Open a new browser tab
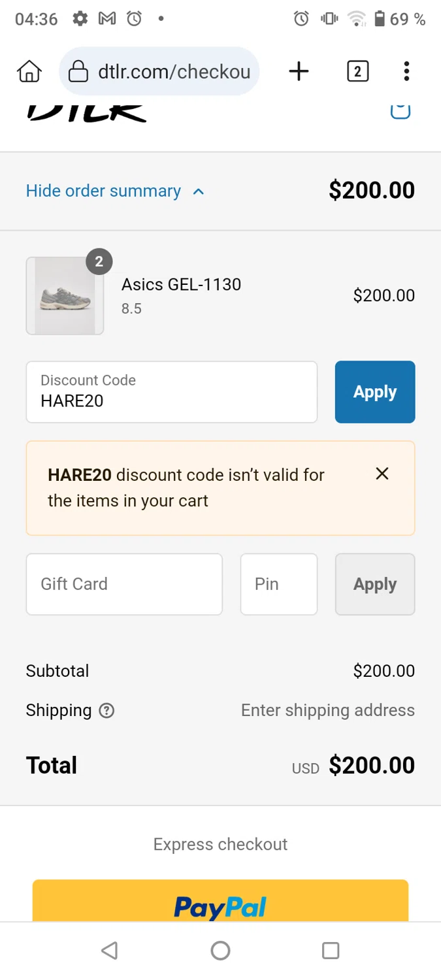The image size is (441, 980). 299,71
